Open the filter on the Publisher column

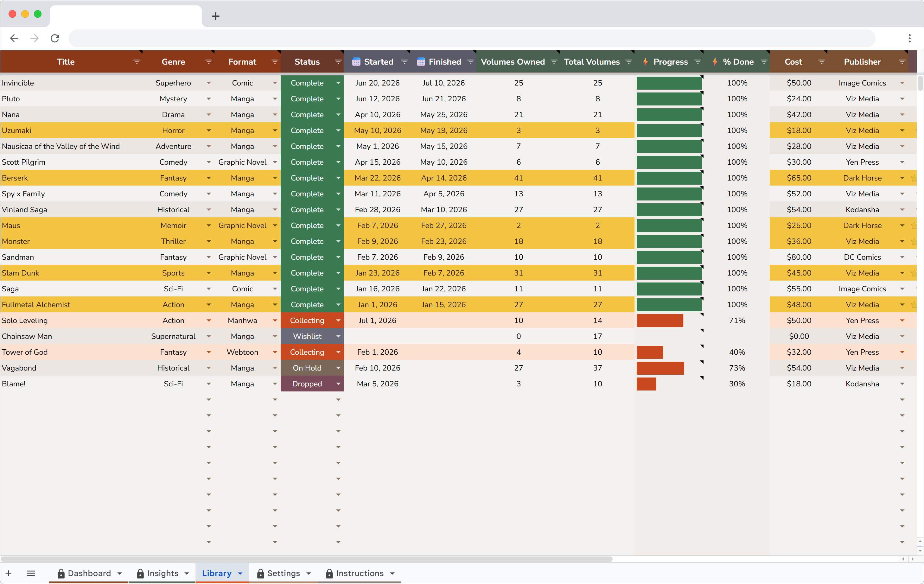(x=902, y=61)
